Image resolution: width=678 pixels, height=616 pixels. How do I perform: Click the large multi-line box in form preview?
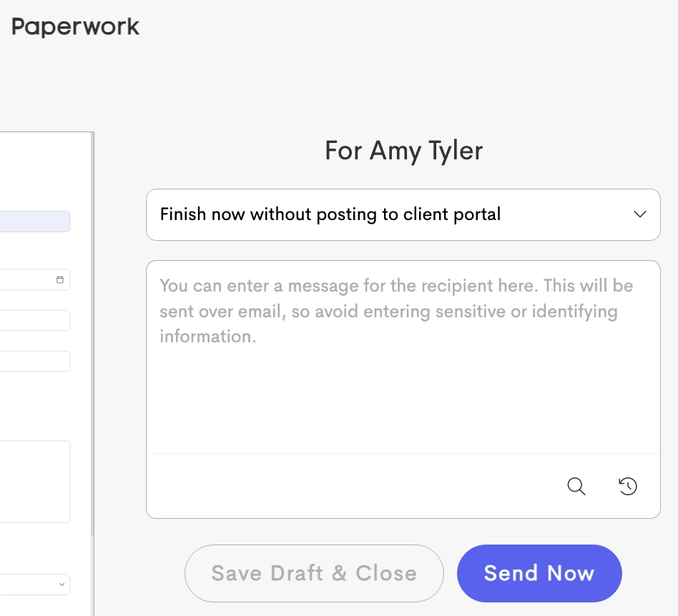[34, 482]
